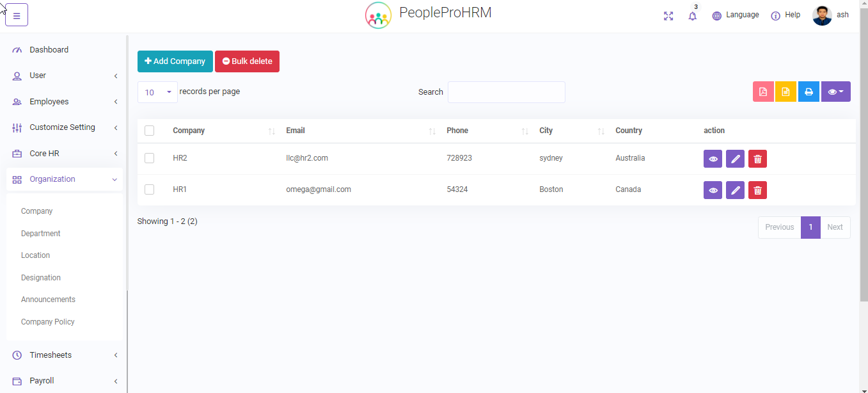Delete HR1 company with trash icon
This screenshot has width=868, height=393.
pos(757,190)
